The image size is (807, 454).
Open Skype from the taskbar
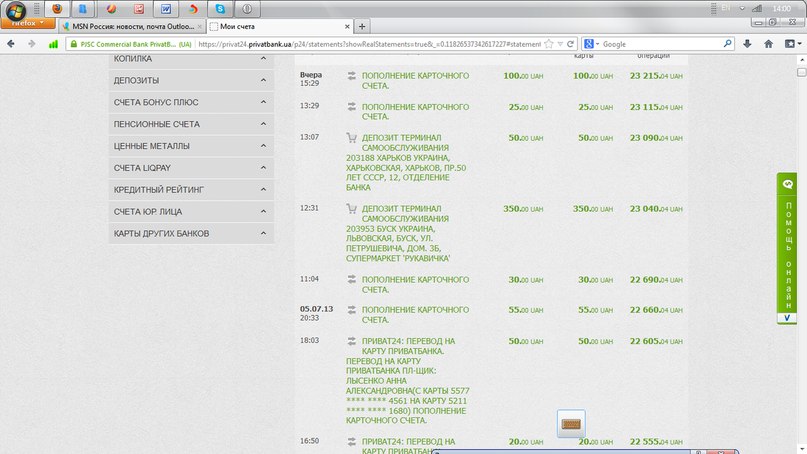coord(220,9)
